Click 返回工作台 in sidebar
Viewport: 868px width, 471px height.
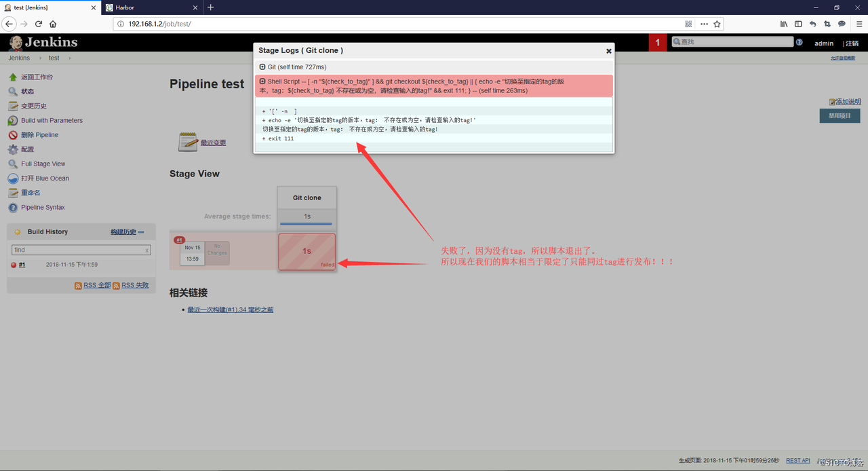tap(37, 77)
